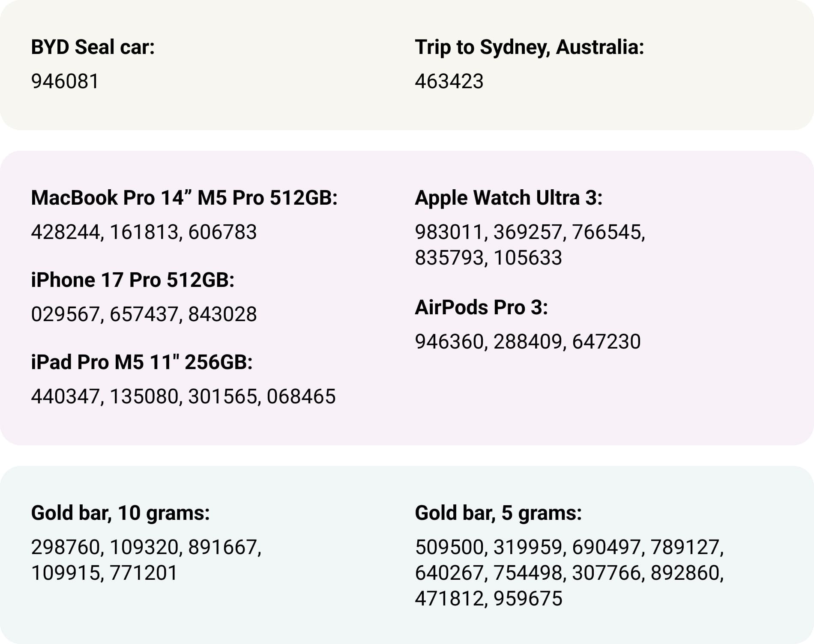Select Apple Watch number 983011
Screen dimensions: 814x644
pyautogui.click(x=449, y=232)
